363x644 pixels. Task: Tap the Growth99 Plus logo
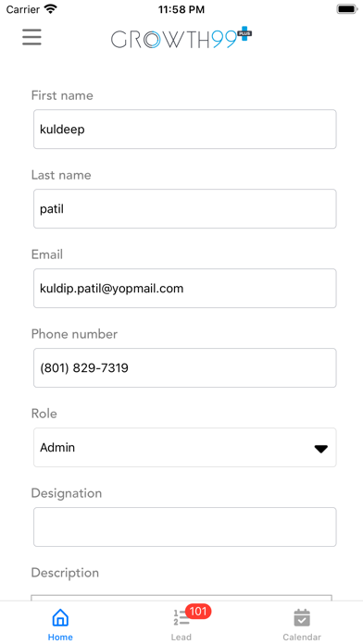tap(181, 40)
